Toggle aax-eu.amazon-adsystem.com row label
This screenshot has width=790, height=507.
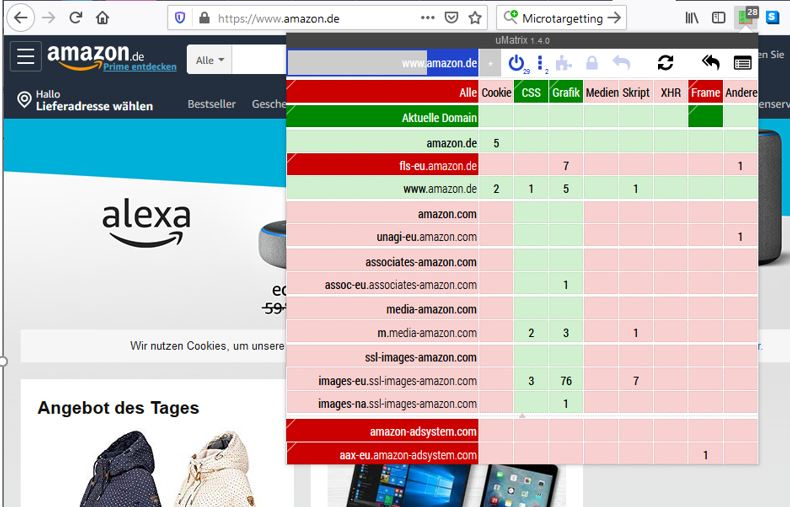[382, 455]
